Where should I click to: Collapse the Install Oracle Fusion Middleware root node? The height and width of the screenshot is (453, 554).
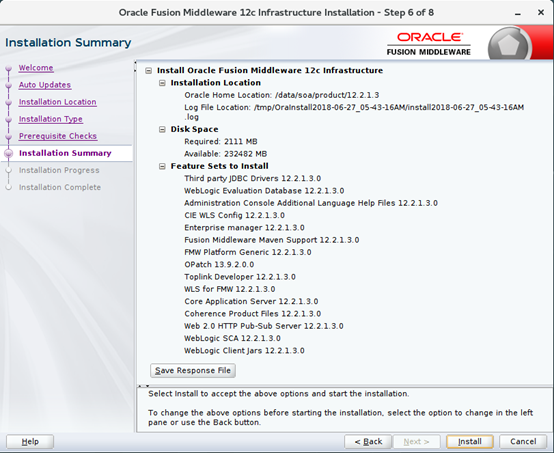tap(149, 71)
